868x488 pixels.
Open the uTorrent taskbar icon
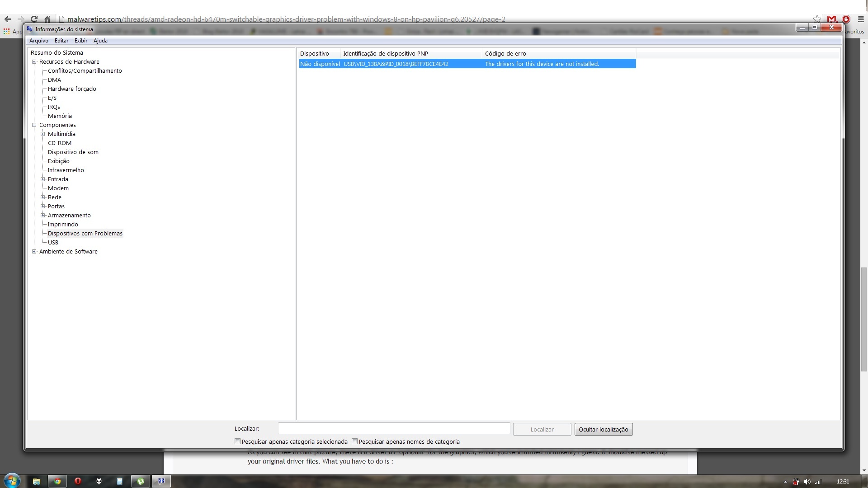(141, 481)
